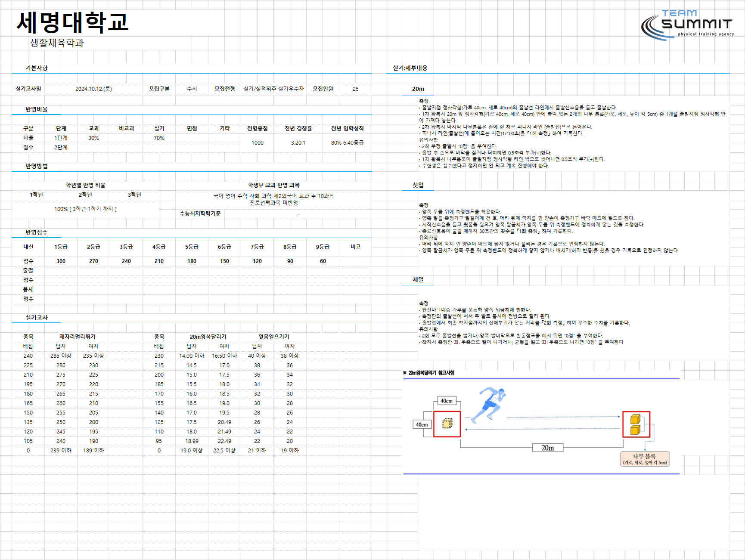The width and height of the screenshot is (745, 560).
Task: Click the 20m왕복달리기 참고사항 caption
Action: pos(428,373)
